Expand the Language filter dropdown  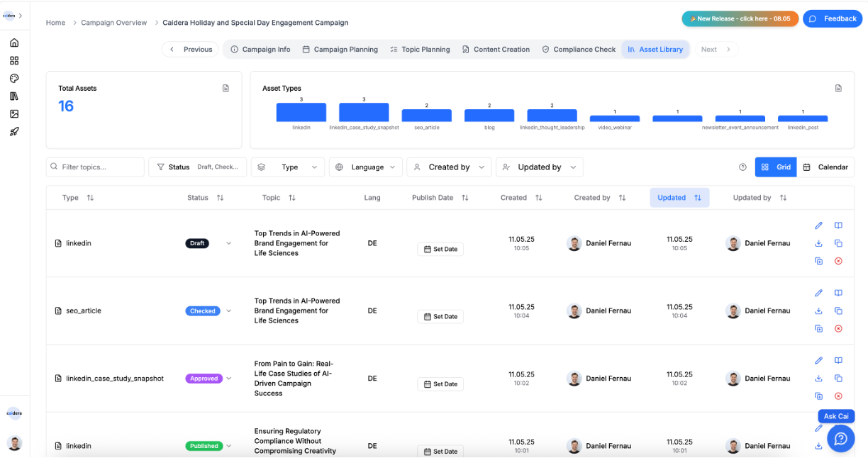[365, 167]
